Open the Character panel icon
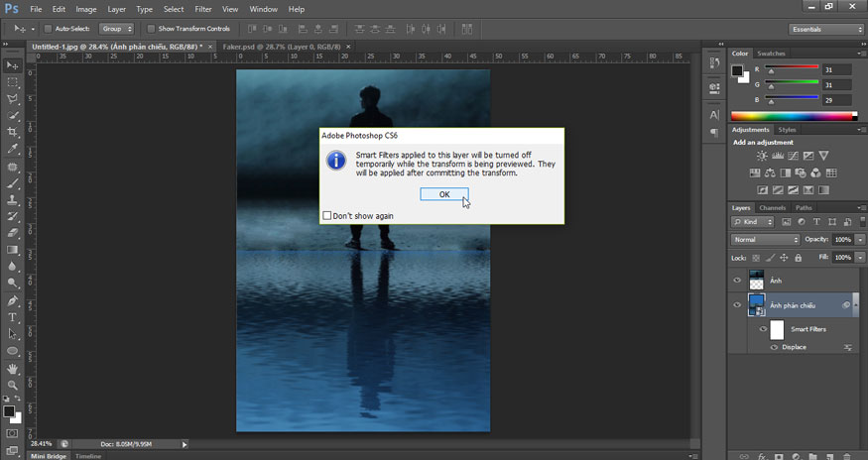868x460 pixels. [714, 115]
